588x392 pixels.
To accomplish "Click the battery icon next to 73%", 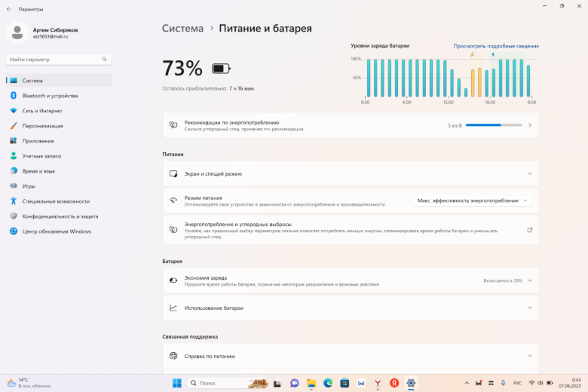I will pos(221,69).
